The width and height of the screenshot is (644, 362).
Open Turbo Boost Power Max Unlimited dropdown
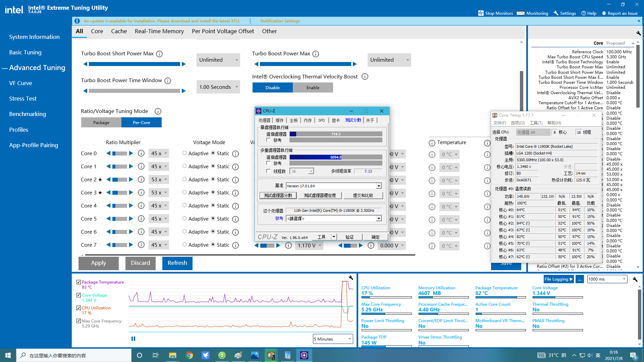coord(389,60)
